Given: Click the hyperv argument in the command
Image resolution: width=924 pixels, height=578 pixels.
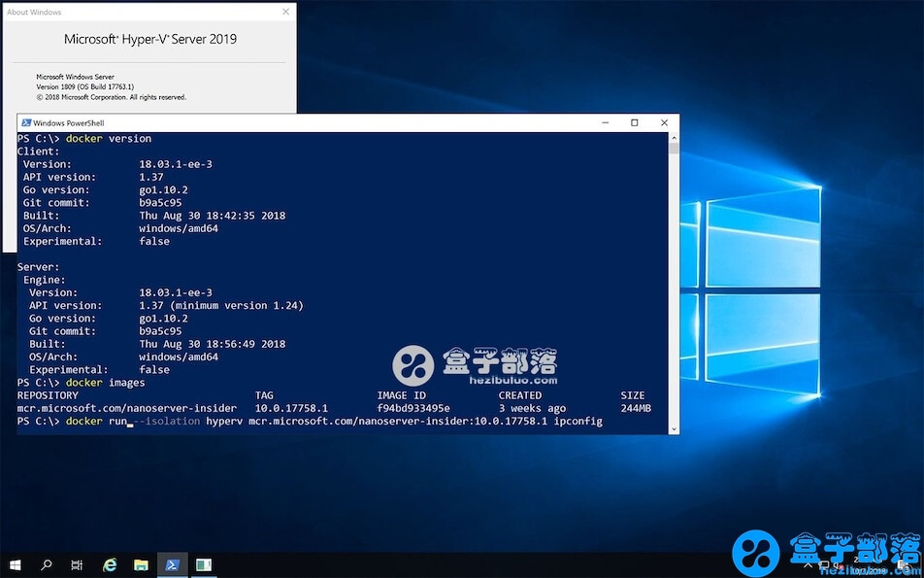Looking at the screenshot, I should coord(224,422).
